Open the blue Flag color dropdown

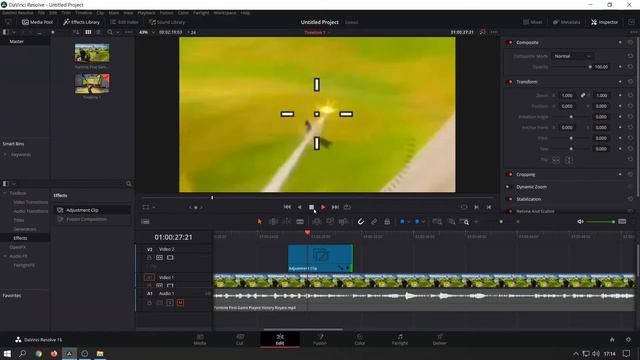[408, 222]
